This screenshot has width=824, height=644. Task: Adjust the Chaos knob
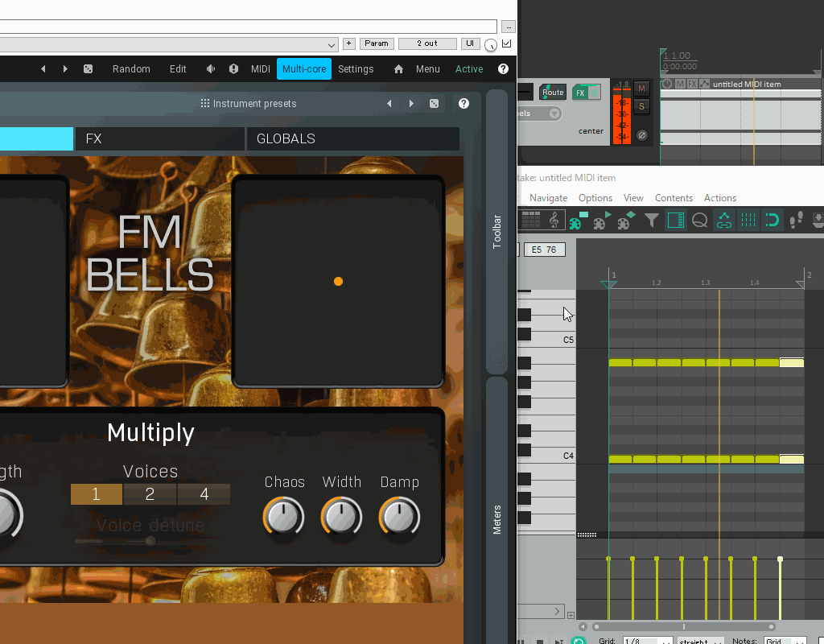click(284, 518)
